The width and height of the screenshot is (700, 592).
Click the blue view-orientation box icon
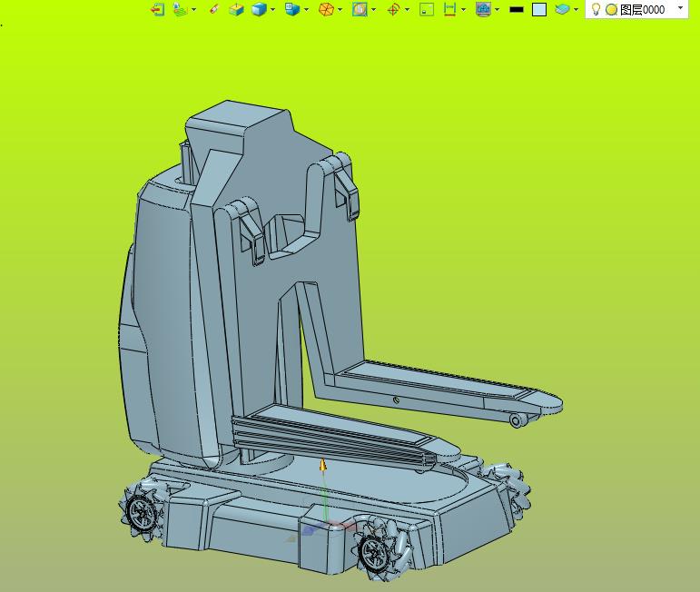point(292,9)
